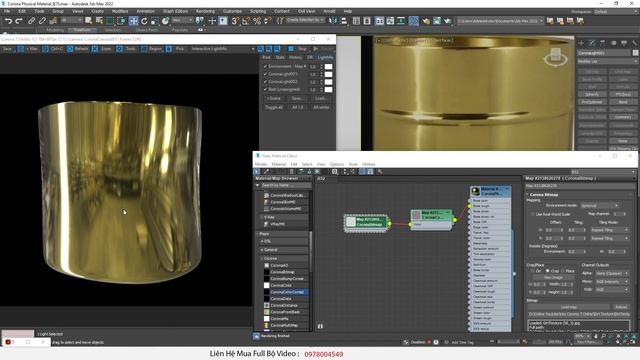Open Render Setup from main toolbar
The width and height of the screenshot is (640, 360).
[x=426, y=21]
